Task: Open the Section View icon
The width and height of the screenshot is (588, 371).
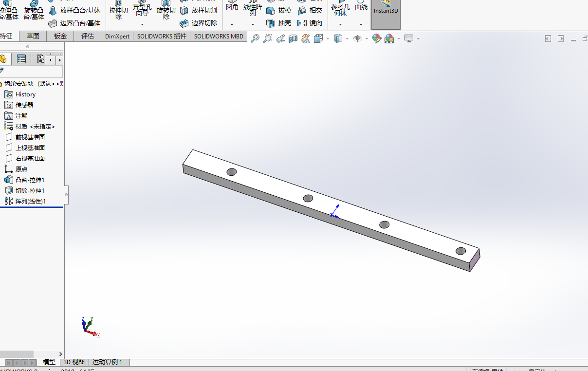Action: click(x=293, y=38)
